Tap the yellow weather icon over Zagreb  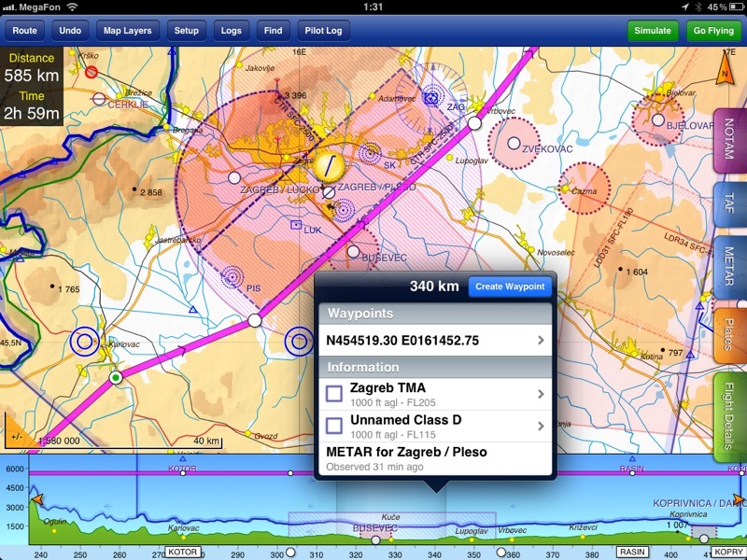coord(329,167)
